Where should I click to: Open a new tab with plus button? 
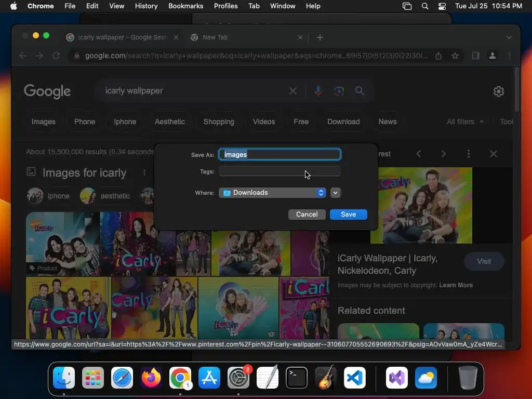(320, 37)
